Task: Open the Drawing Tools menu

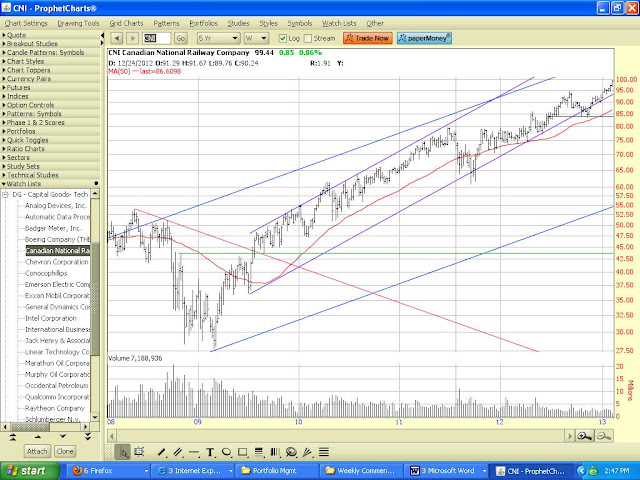Action: coord(78,23)
